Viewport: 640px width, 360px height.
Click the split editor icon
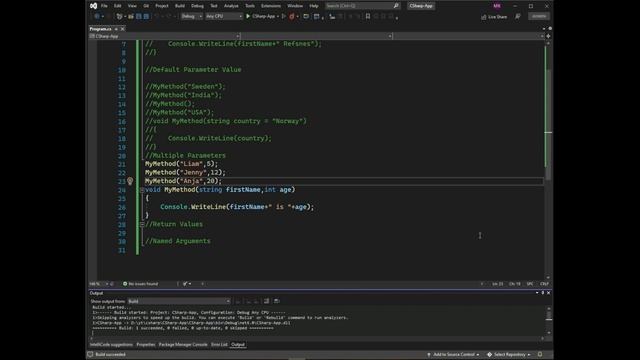tap(548, 36)
